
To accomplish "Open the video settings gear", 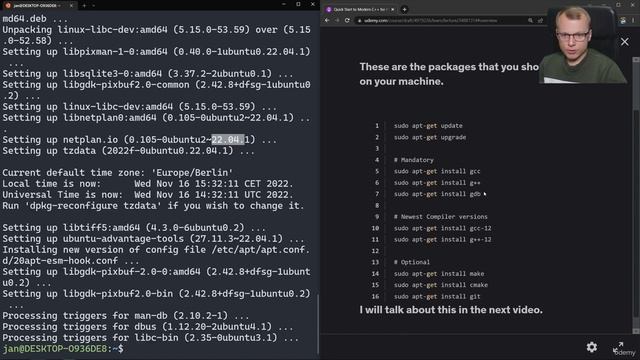I will [591, 347].
